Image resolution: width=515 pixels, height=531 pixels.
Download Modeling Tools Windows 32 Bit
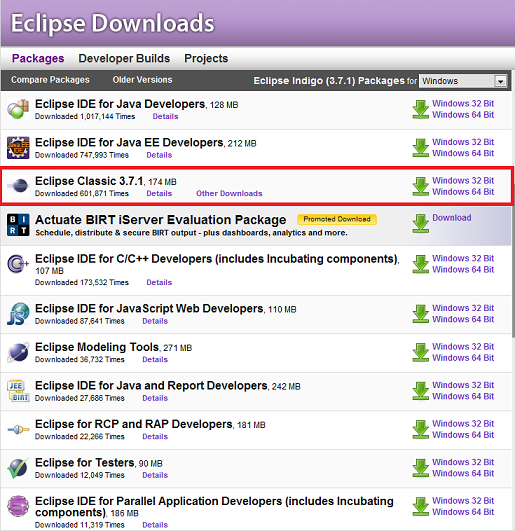pyautogui.click(x=463, y=346)
